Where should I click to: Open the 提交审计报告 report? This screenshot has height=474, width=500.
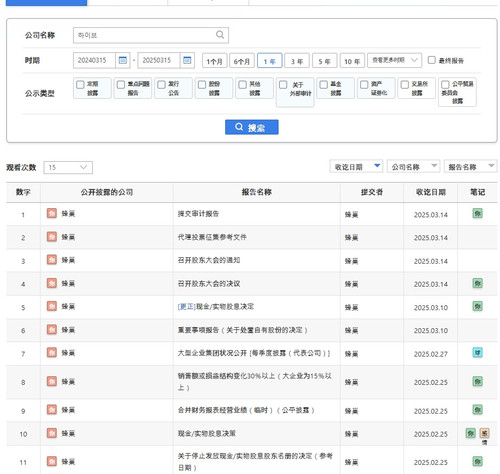pos(198,214)
